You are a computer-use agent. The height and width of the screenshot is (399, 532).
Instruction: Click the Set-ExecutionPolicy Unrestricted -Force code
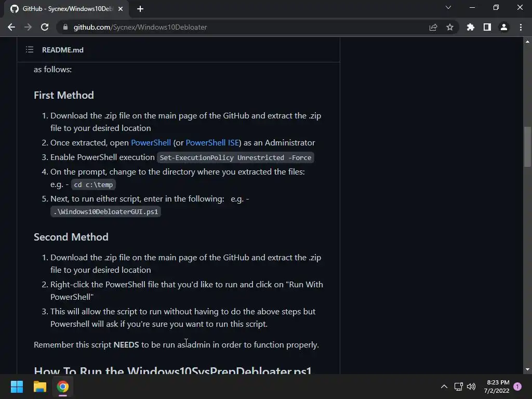(235, 157)
